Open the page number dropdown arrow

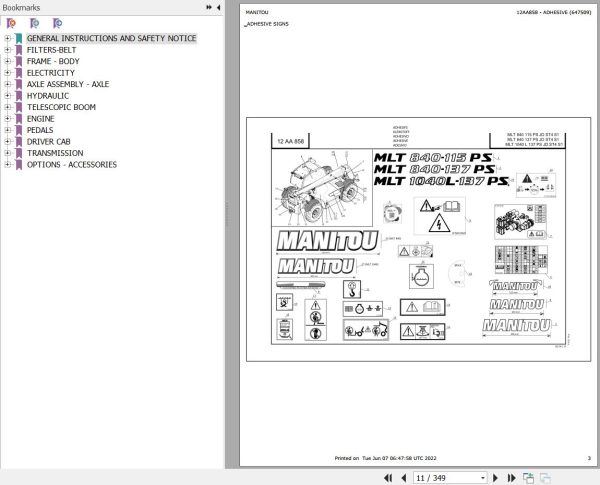483,478
